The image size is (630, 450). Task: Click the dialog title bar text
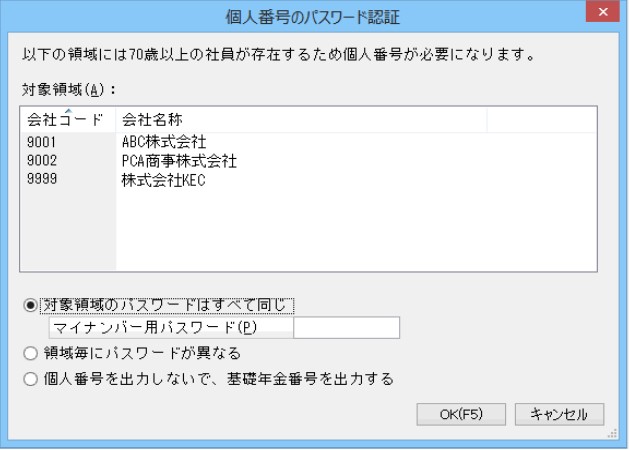pyautogui.click(x=314, y=17)
